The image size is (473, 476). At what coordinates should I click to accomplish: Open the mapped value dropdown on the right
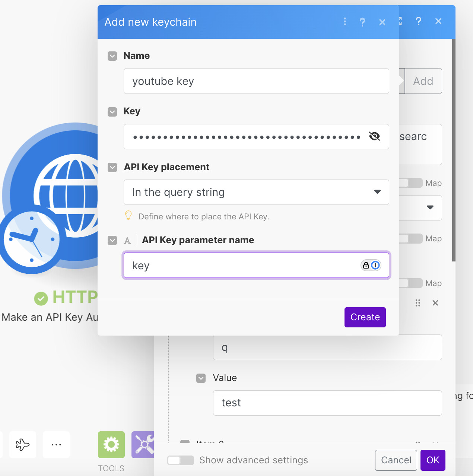click(430, 208)
